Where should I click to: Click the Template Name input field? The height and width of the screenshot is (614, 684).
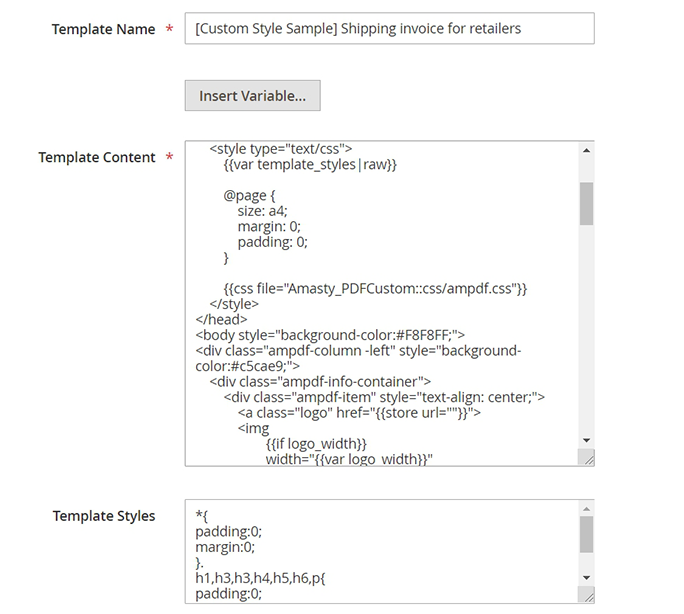point(389,28)
